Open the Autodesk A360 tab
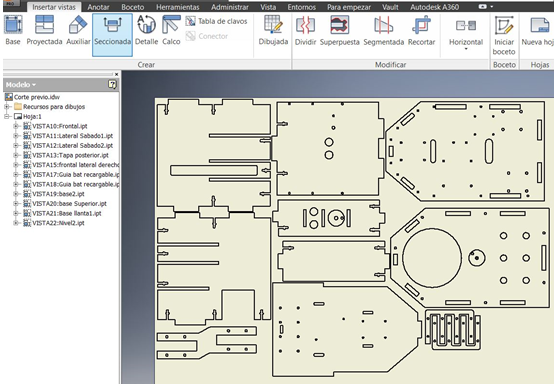Screen dimensions: 554x388 click(435, 7)
